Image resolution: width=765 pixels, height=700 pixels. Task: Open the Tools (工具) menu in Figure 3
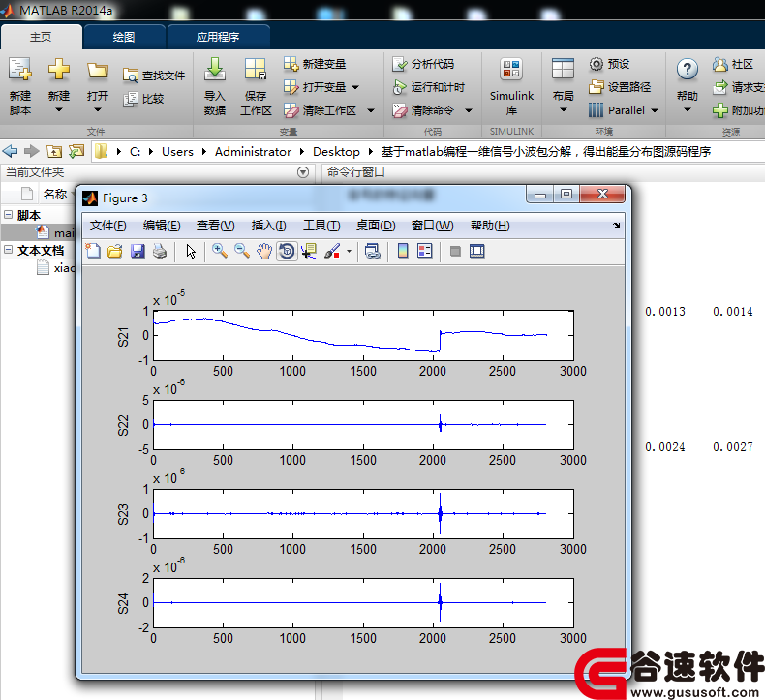[x=321, y=226]
